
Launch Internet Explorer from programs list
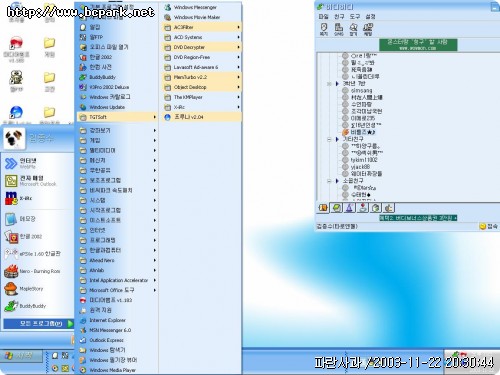(x=117, y=320)
